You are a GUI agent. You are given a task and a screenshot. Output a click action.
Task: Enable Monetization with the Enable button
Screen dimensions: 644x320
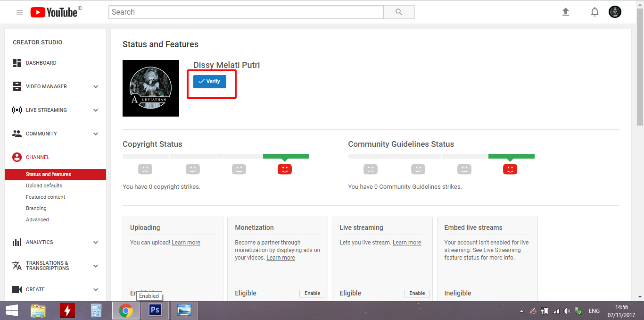(312, 293)
